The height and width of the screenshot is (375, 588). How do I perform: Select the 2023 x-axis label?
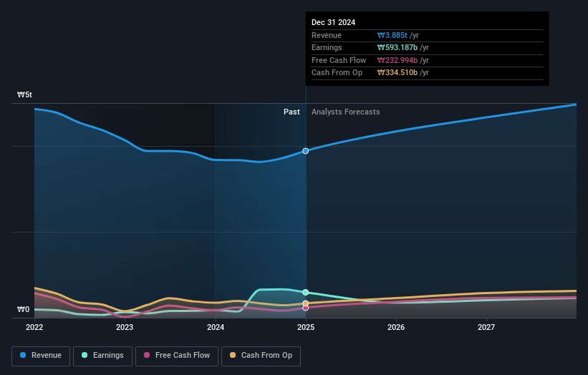click(x=125, y=327)
